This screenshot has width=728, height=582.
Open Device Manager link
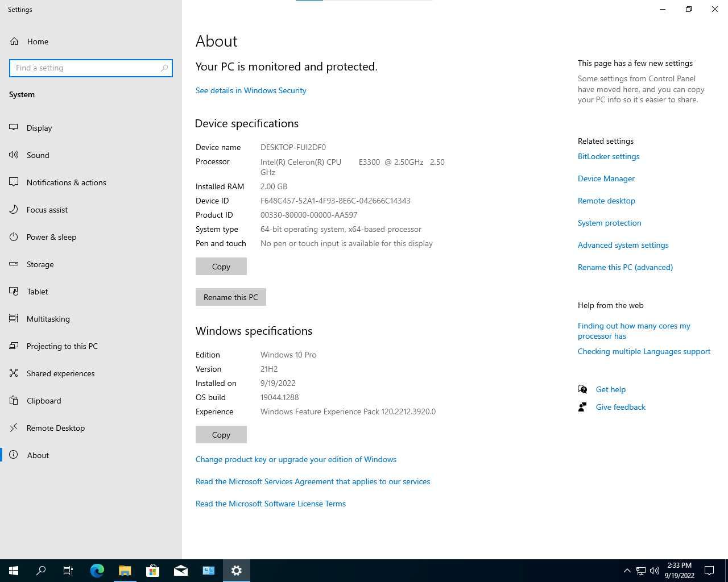tap(606, 178)
